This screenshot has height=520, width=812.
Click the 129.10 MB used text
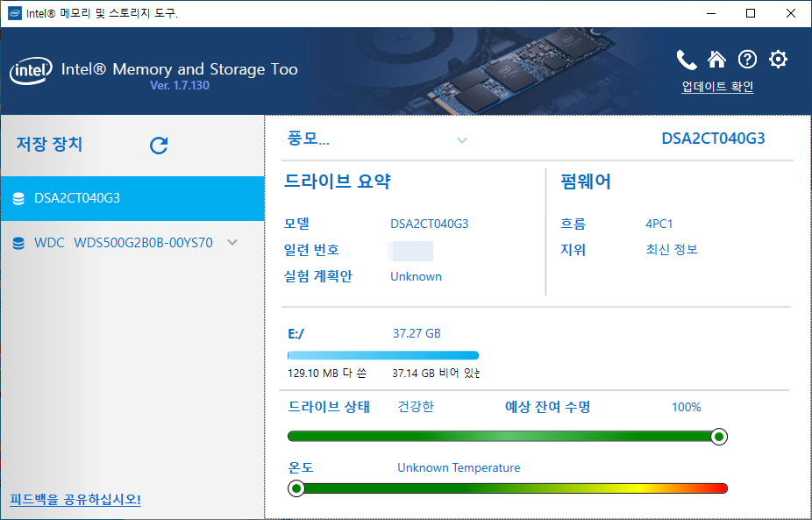327,373
